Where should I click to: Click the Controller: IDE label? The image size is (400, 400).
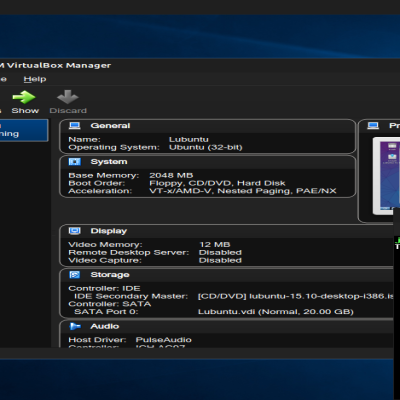click(x=104, y=288)
